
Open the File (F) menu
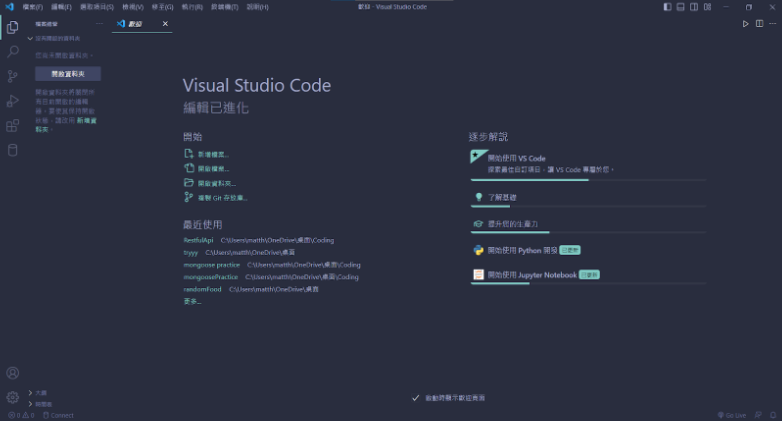[33, 7]
